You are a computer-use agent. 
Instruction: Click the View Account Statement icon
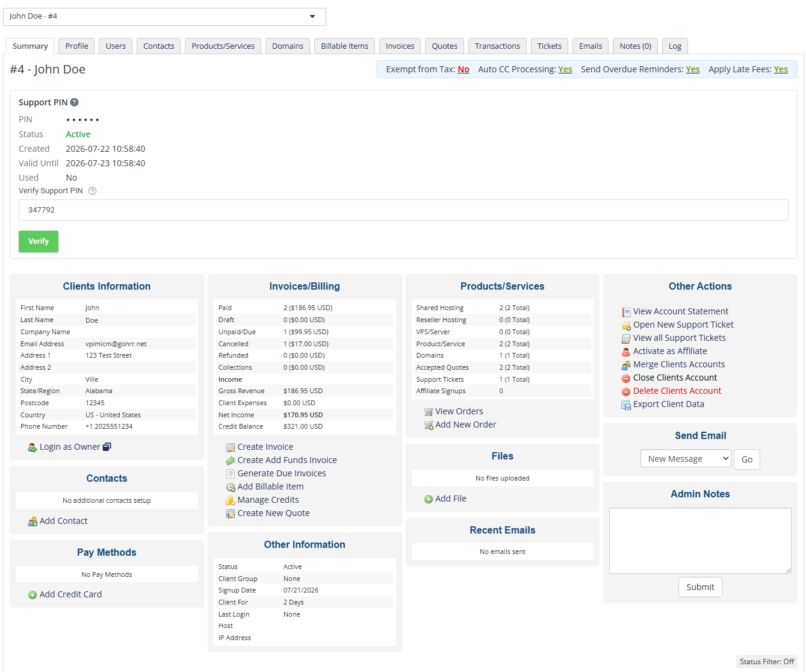(626, 312)
